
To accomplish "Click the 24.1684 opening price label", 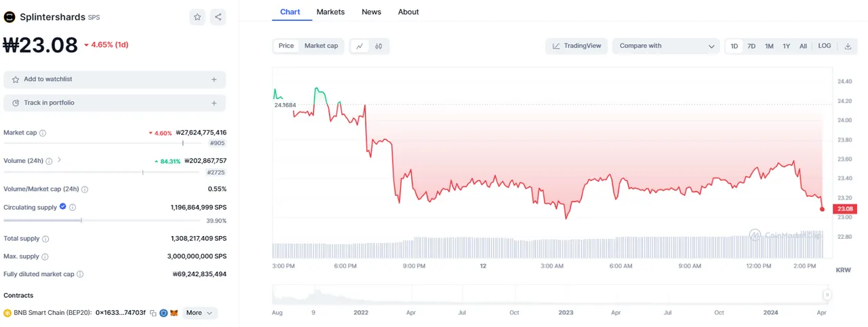I will pyautogui.click(x=285, y=105).
